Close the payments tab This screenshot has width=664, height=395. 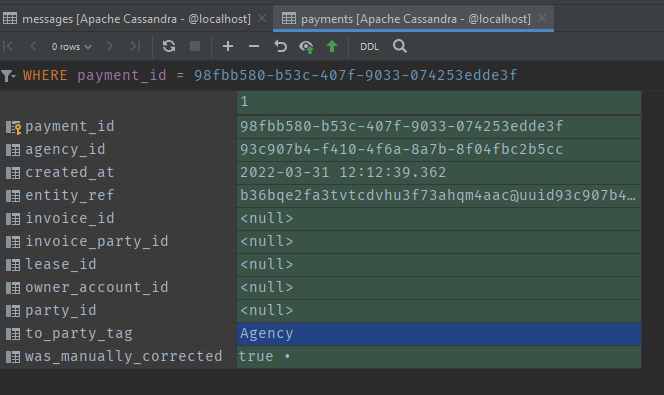click(542, 18)
